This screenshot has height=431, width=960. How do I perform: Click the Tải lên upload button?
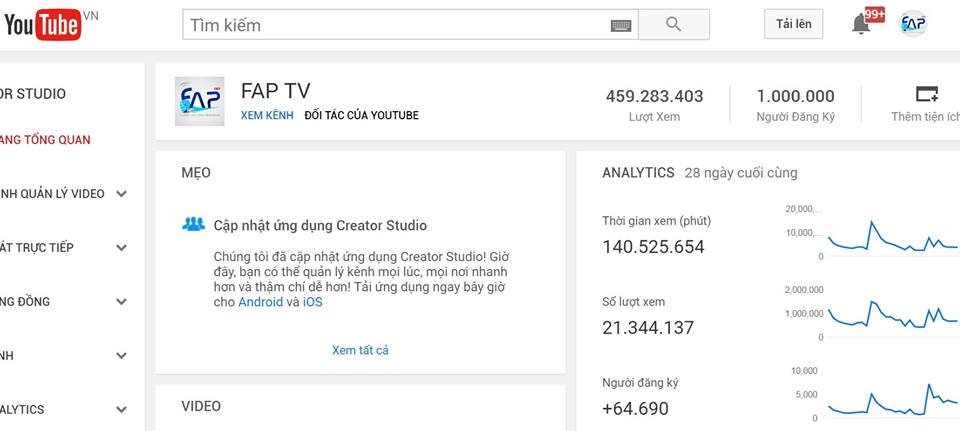click(x=793, y=24)
